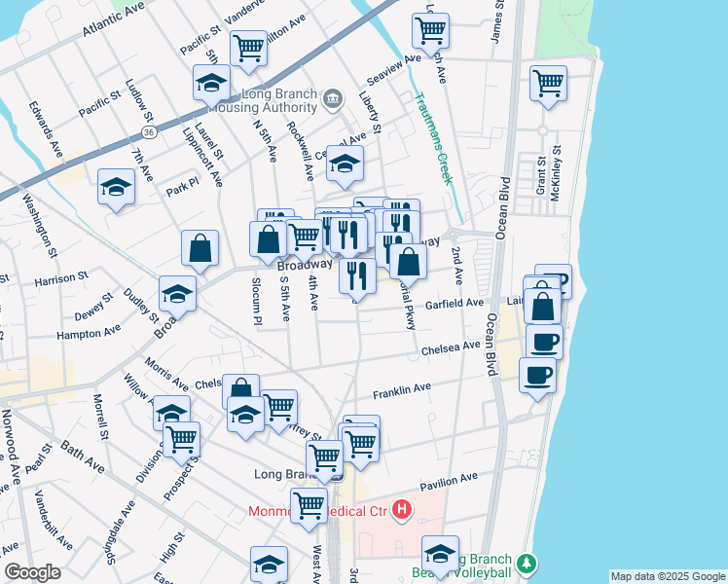Select the grocery cart marker above 4th Ave
Screen dimensions: 728x584
305,239
